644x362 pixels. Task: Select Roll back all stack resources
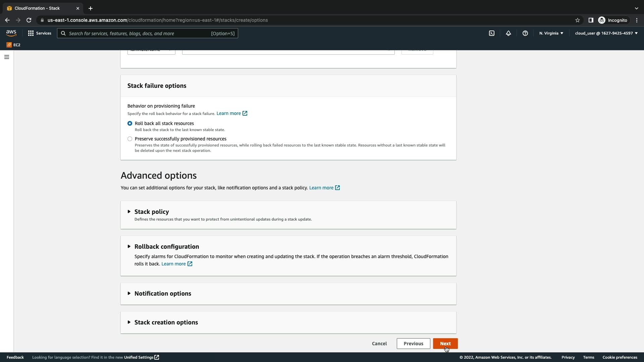pos(130,123)
